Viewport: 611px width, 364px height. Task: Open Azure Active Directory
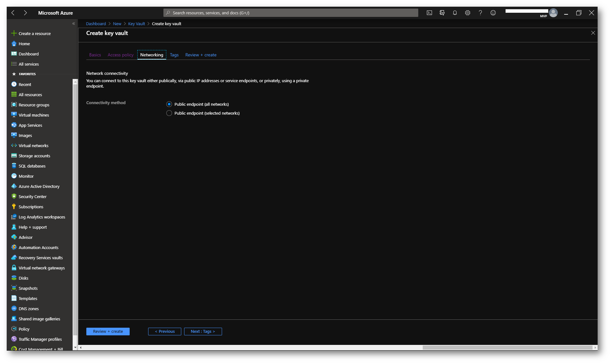click(x=39, y=186)
